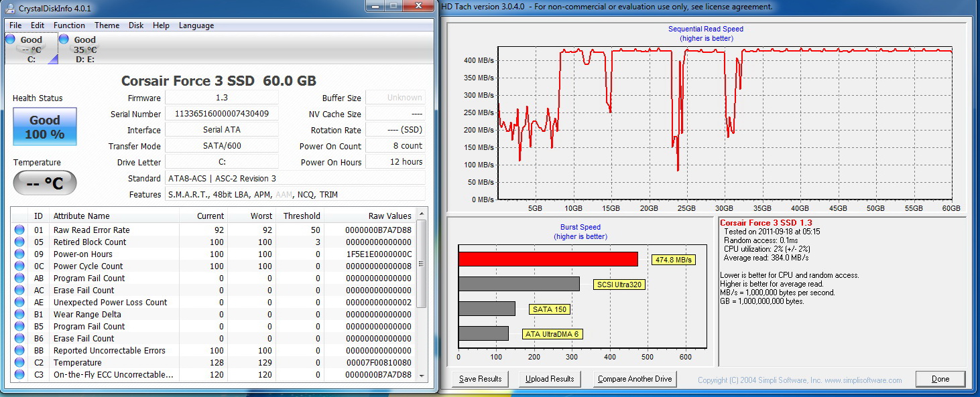Click the Threshold column header
Viewport: 980px width, 397px height.
300,216
